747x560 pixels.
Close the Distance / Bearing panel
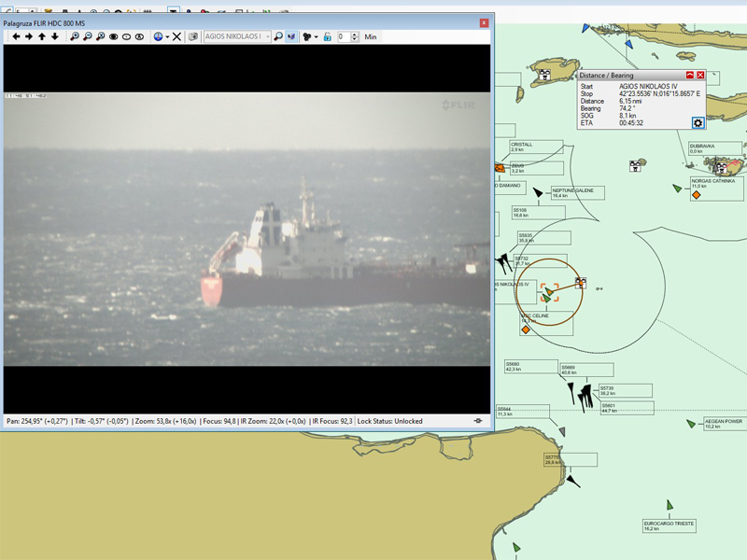coord(700,75)
